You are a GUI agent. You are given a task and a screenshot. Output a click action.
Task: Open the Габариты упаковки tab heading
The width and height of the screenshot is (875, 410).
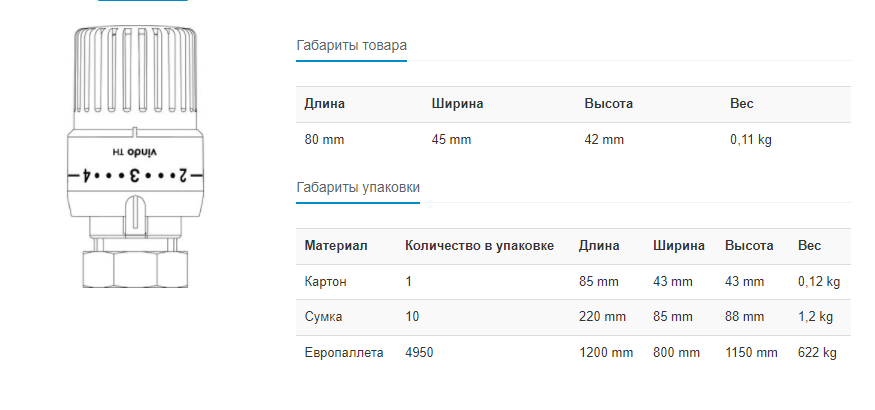click(358, 187)
